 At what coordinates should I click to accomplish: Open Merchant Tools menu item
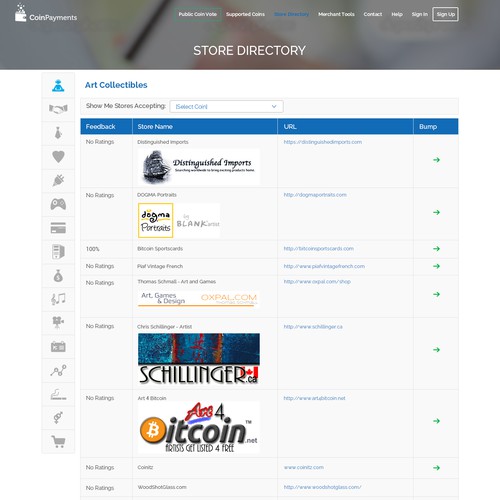[336, 14]
